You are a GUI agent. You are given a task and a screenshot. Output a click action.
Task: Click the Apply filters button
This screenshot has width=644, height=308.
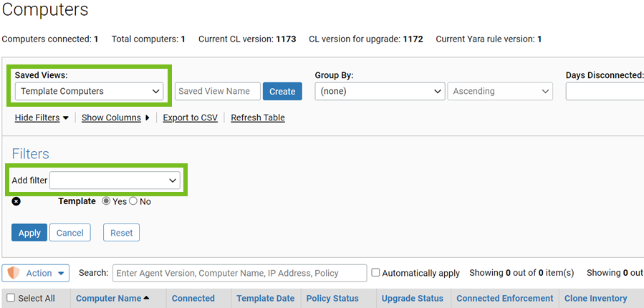29,233
